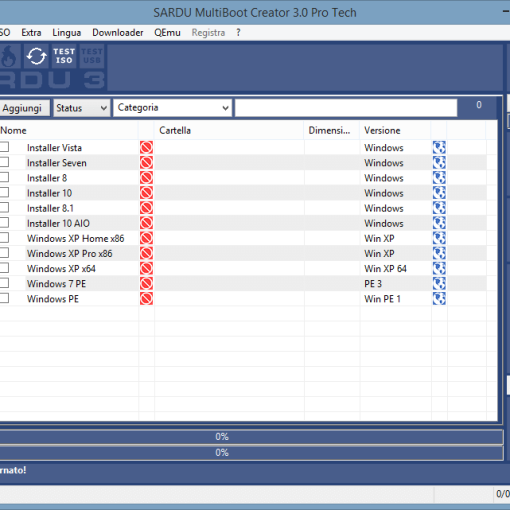The image size is (510, 510).
Task: Click red status icon for Installer 8.1
Action: [146, 208]
